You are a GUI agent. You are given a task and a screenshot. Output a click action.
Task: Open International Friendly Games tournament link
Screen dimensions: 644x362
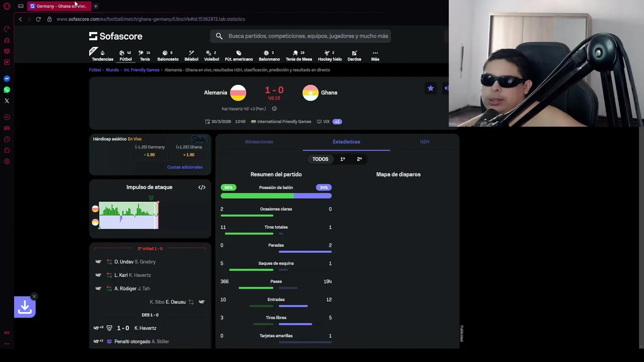(x=284, y=122)
